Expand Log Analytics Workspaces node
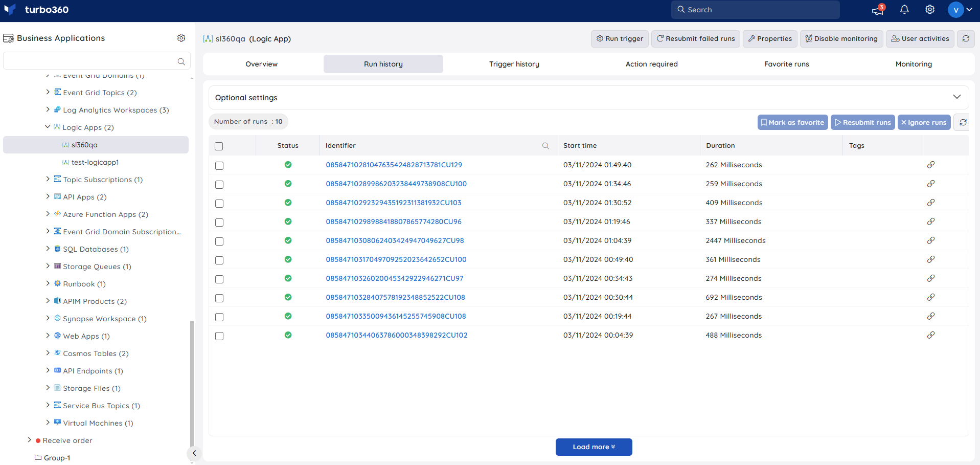The height and width of the screenshot is (465, 980). tap(48, 109)
